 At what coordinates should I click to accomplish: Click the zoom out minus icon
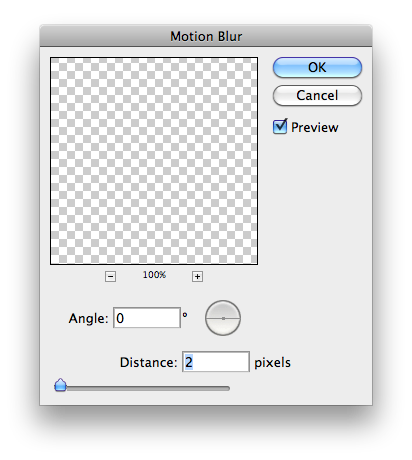(110, 276)
